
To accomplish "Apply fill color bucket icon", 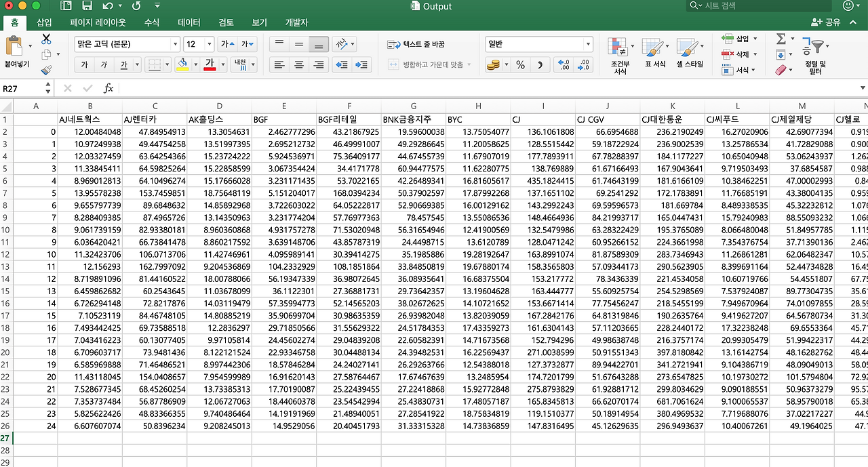I will click(182, 64).
